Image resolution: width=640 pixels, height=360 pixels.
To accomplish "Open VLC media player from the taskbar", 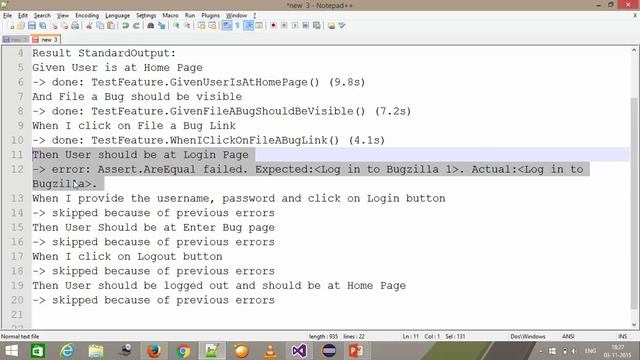I will click(270, 351).
